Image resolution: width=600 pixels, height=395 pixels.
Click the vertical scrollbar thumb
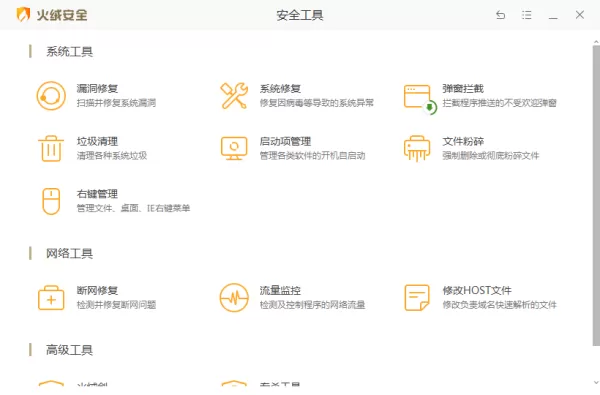click(596, 195)
